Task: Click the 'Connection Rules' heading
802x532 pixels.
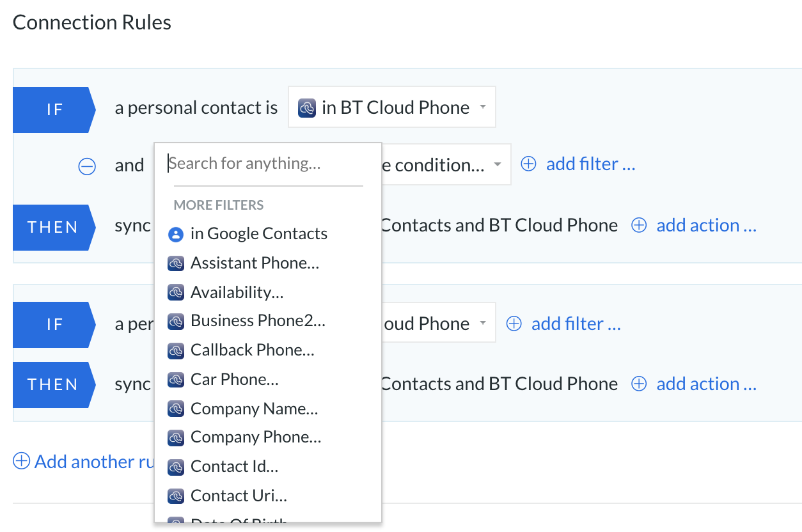Action: point(92,23)
